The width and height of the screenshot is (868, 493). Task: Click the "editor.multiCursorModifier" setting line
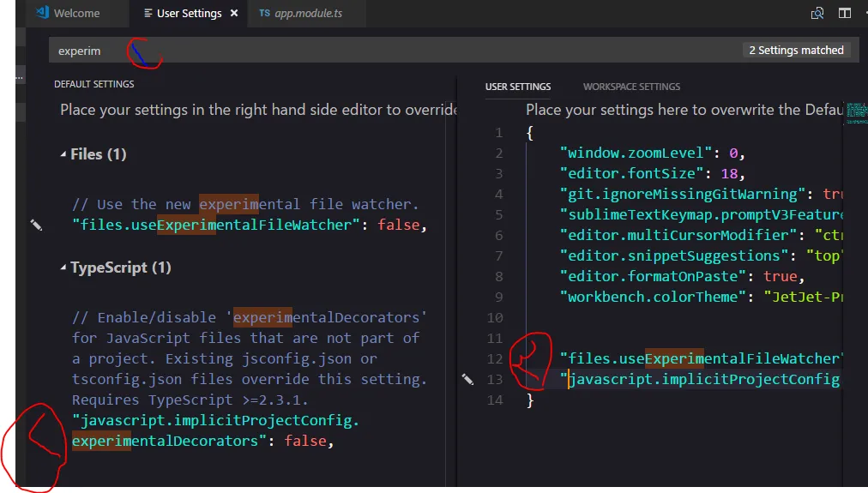701,235
